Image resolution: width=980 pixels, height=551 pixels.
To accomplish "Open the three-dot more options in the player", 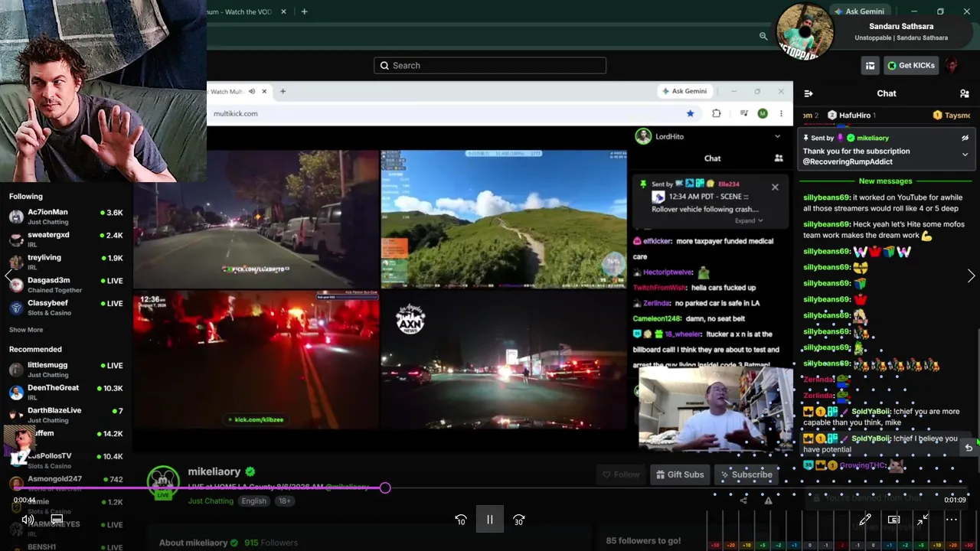I will pos(951,520).
